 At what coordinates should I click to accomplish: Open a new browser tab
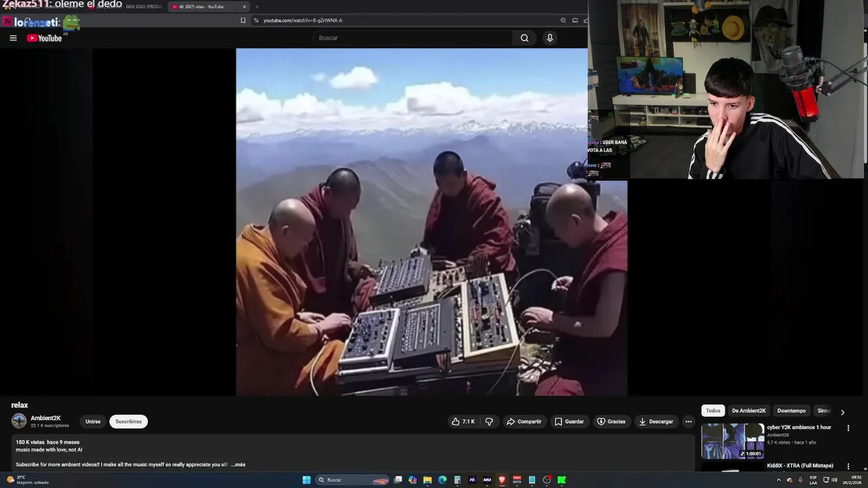tap(256, 7)
